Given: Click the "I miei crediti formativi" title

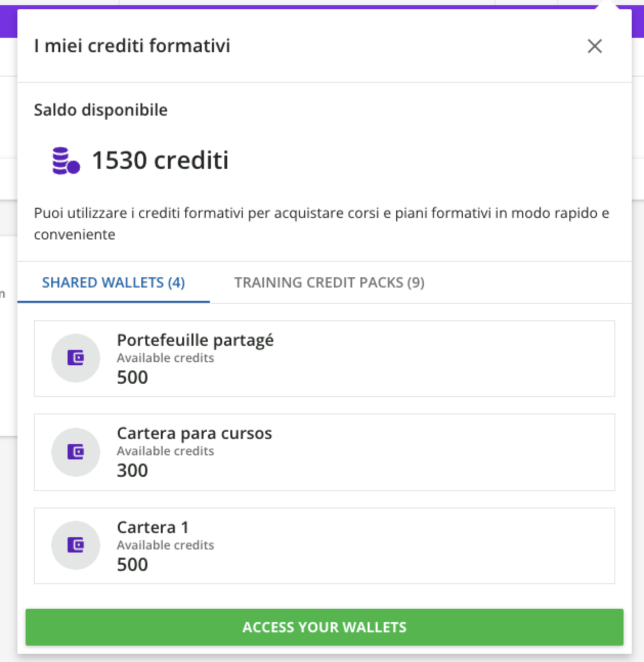Looking at the screenshot, I should [132, 46].
